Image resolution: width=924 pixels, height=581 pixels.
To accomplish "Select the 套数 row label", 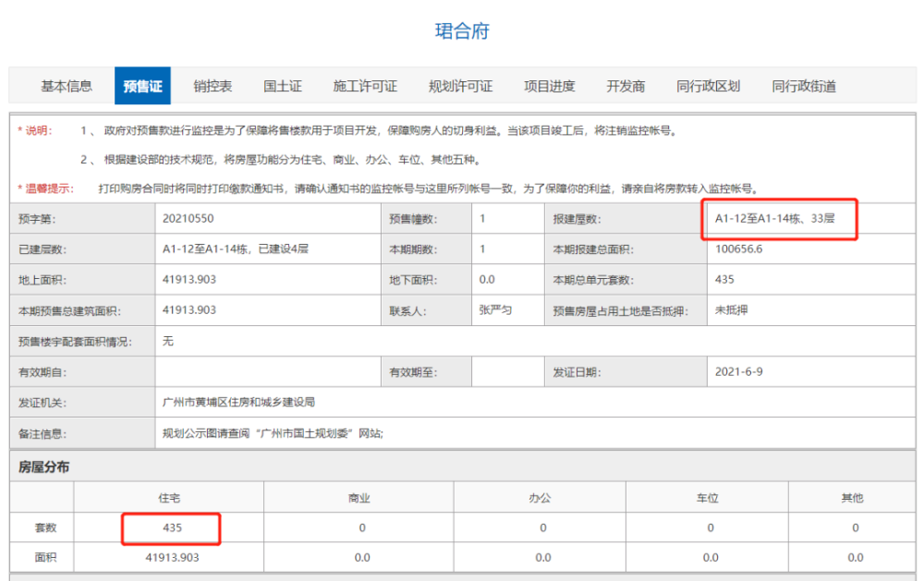I will [x=45, y=528].
